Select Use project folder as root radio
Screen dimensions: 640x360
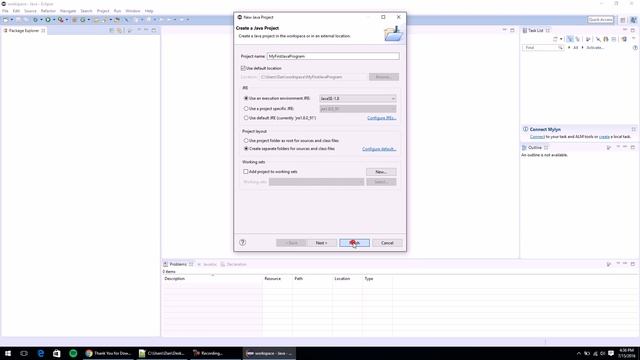pos(246,140)
